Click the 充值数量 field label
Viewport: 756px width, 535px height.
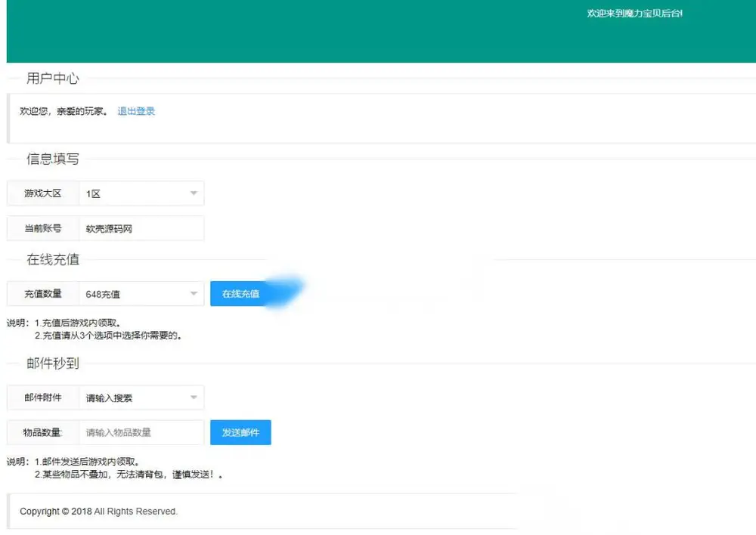tap(43, 294)
